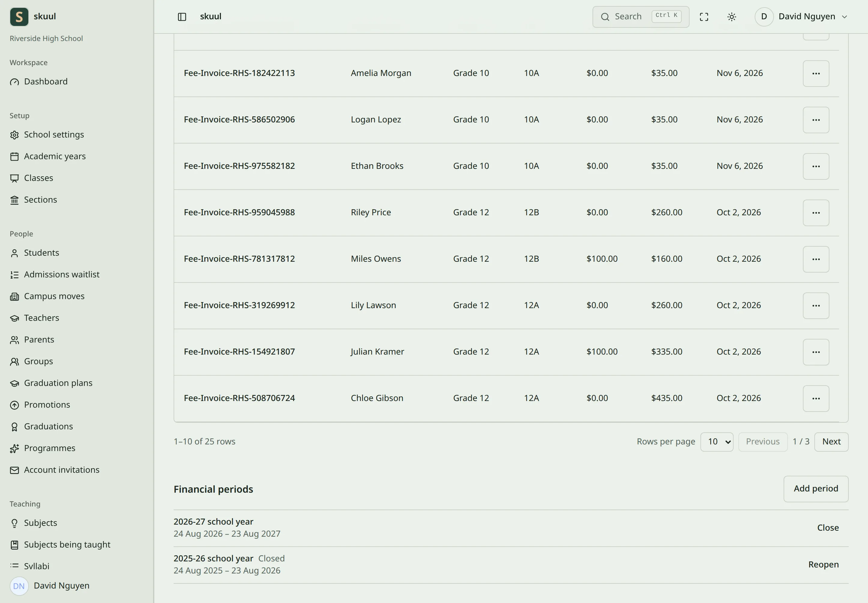Go to Next page of invoices
This screenshot has width=868, height=603.
pos(831,442)
